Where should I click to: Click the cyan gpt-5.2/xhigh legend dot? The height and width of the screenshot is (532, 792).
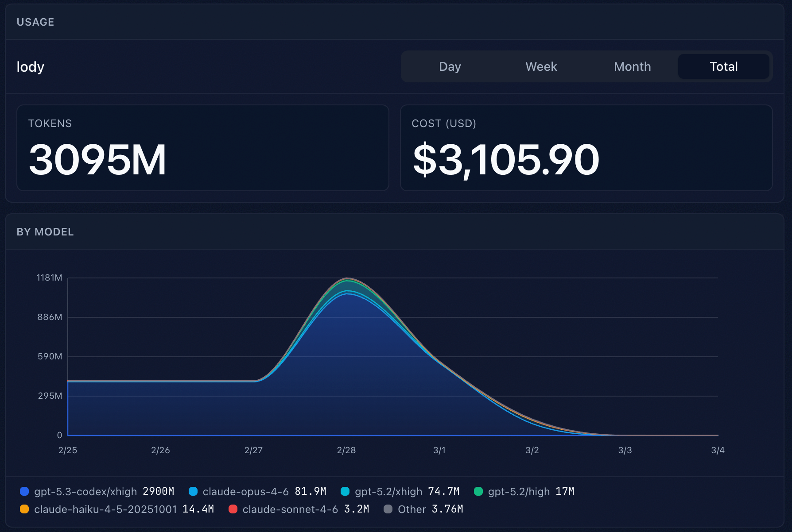coord(345,491)
